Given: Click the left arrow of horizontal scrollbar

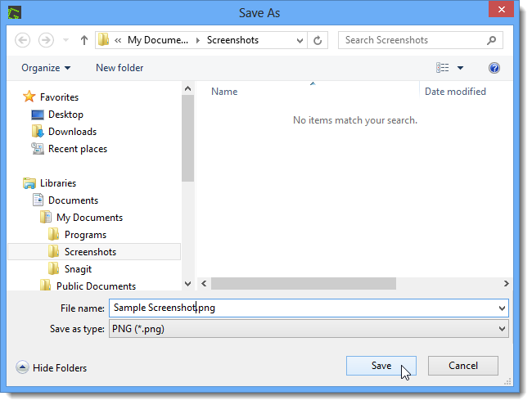Looking at the screenshot, I should pos(204,284).
